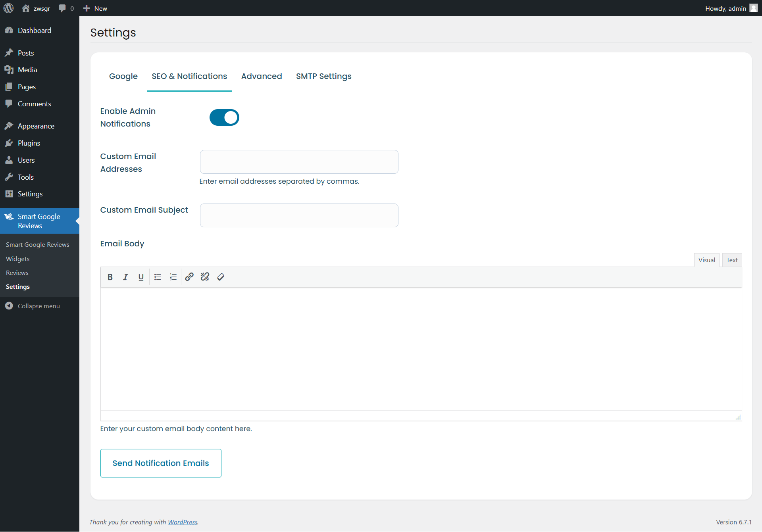Insert a numbered list
The height and width of the screenshot is (532, 762).
(x=173, y=277)
